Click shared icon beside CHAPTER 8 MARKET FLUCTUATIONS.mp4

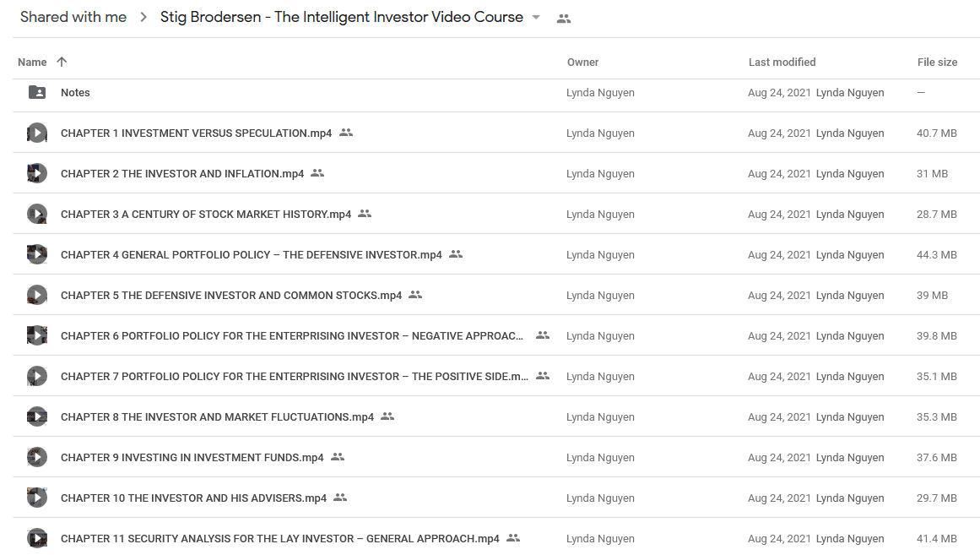pos(387,416)
